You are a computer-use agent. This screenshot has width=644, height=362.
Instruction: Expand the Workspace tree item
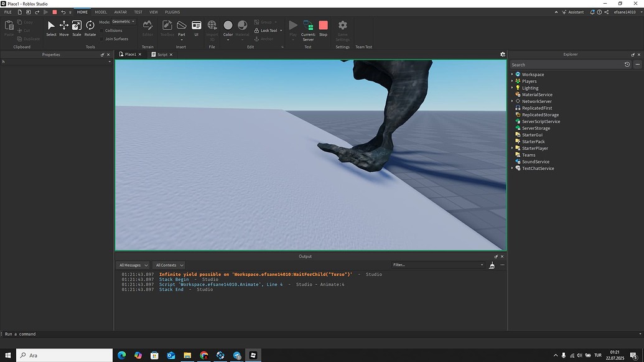click(512, 74)
